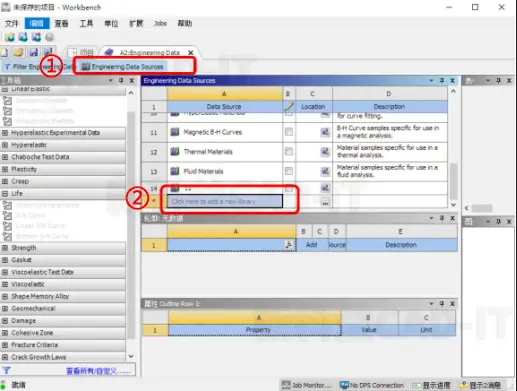Screen dimensions: 517x391
Task: Pin the 属性 Outline Row 1 panel
Action: 442,303
